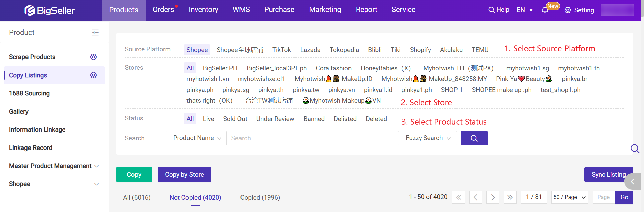The height and width of the screenshot is (212, 644).
Task: Go to next page of results
Action: coord(493,197)
